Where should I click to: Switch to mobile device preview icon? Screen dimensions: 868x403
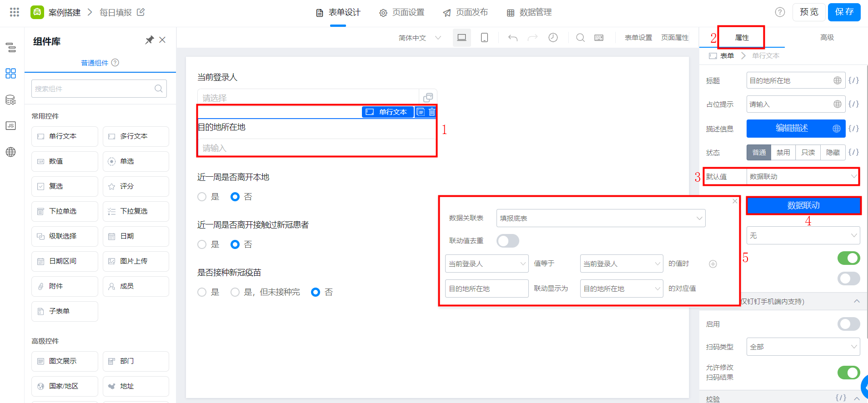[x=484, y=38]
